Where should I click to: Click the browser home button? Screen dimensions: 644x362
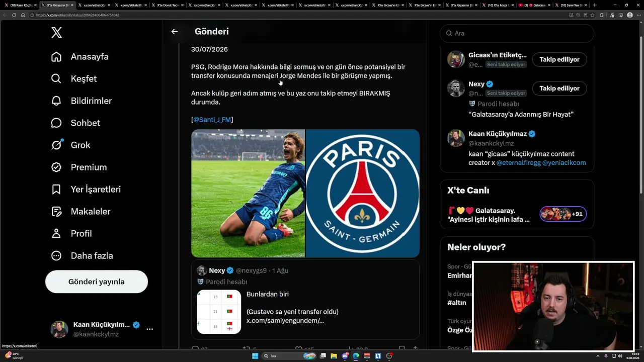(23, 15)
